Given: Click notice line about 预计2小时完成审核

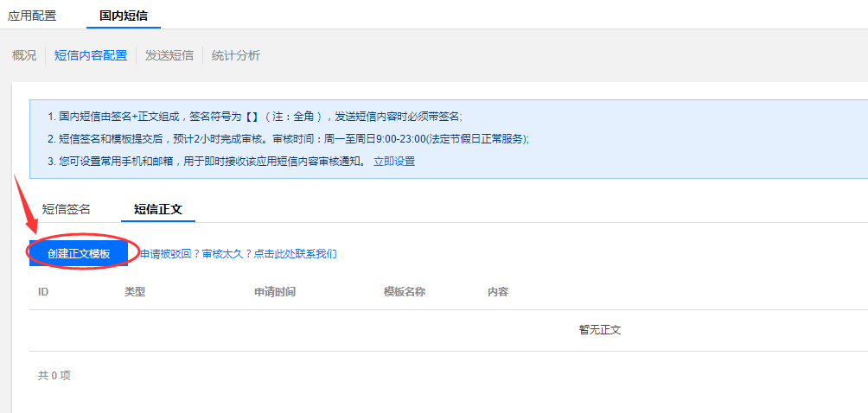Looking at the screenshot, I should coord(288,139).
